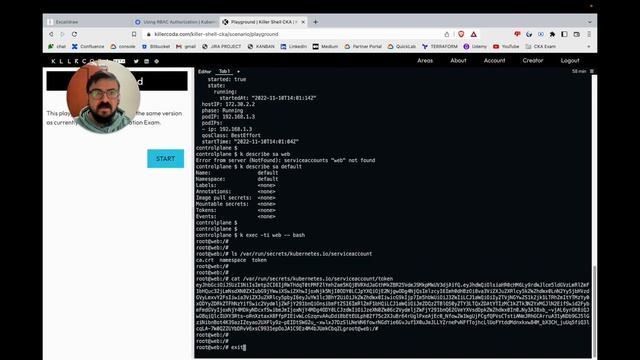640x360 pixels.
Task: Click the browser forward arrow
Action: [62, 34]
